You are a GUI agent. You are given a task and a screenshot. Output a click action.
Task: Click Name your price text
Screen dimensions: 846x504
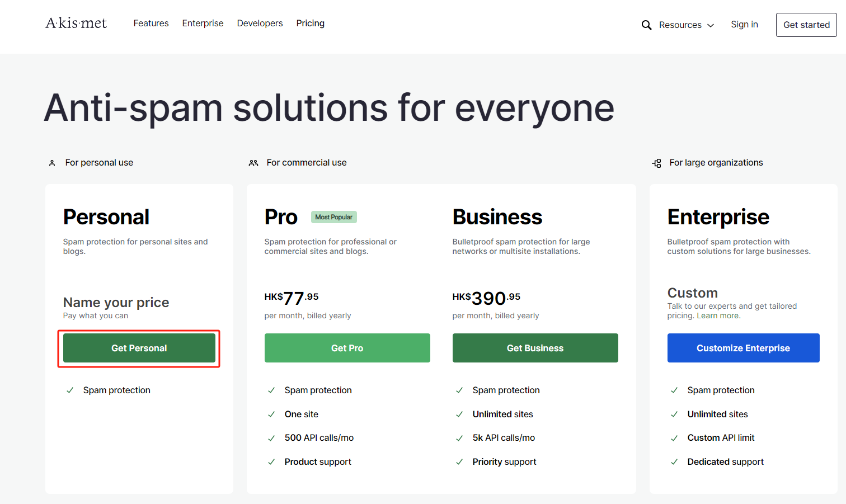[x=116, y=303]
